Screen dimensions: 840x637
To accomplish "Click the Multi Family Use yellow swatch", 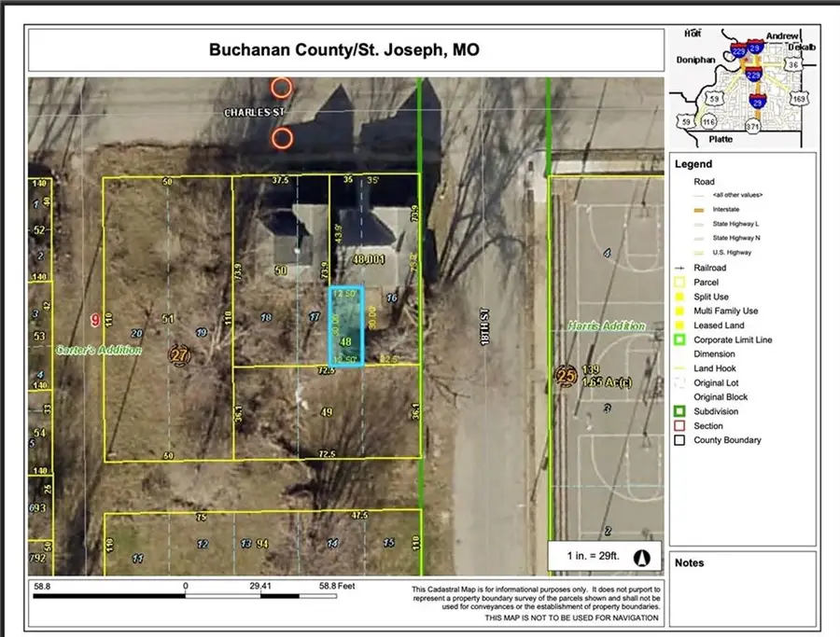I will pyautogui.click(x=681, y=311).
